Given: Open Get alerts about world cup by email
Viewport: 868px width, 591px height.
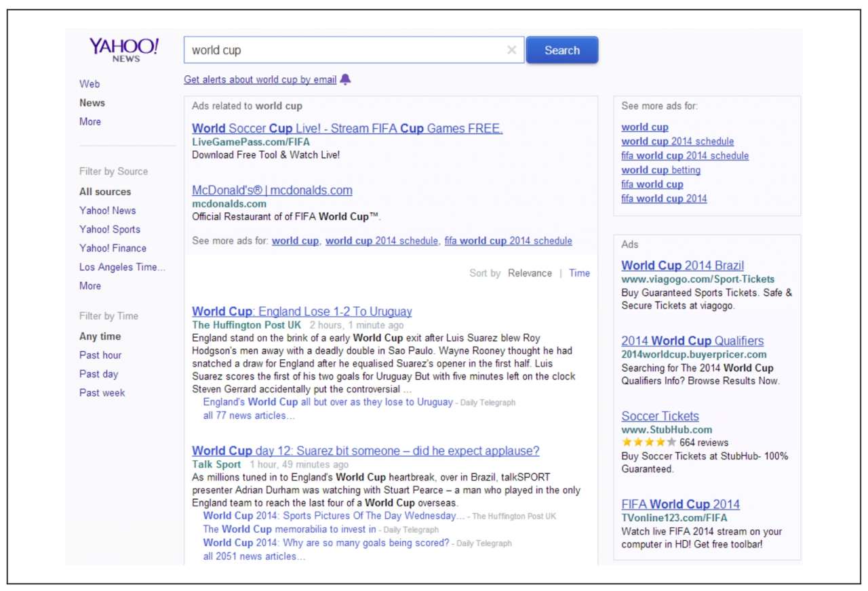Looking at the screenshot, I should click(x=260, y=79).
